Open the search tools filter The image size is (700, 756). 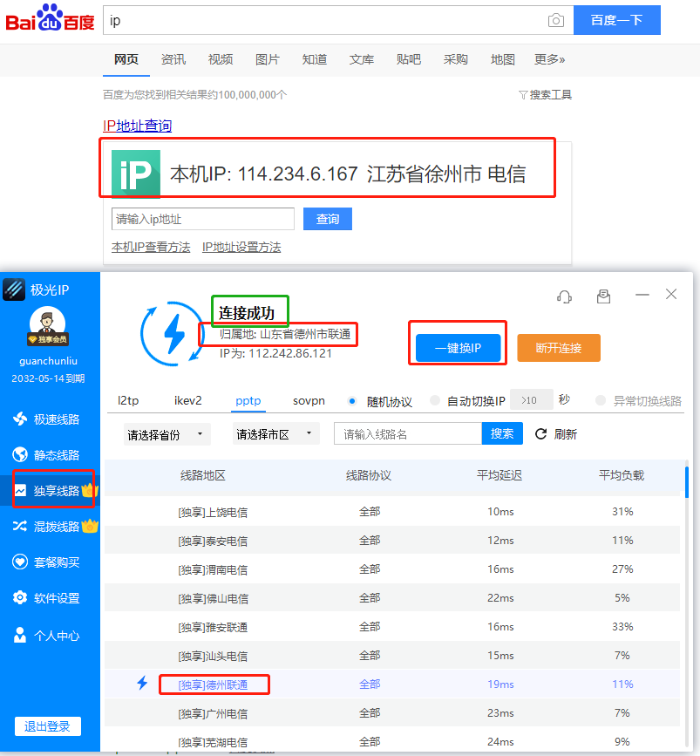point(545,94)
